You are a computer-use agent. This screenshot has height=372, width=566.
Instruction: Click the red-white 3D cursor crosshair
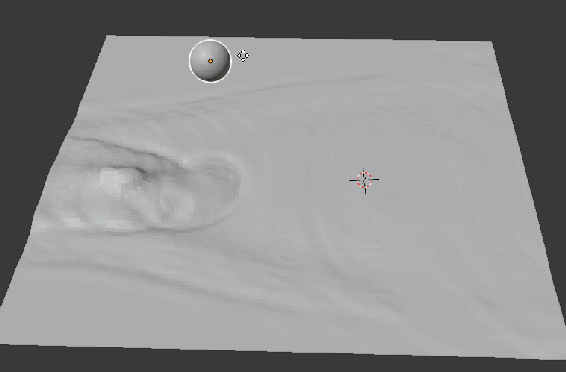364,180
